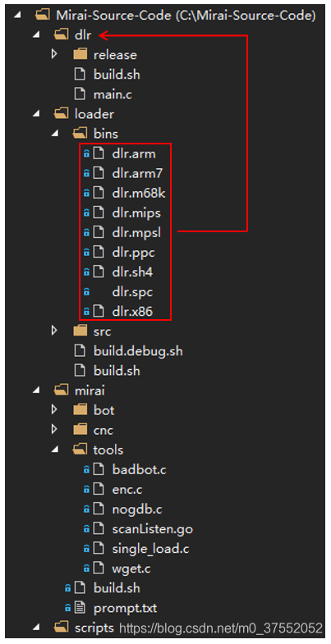
Task: Select dlr.spc file name
Action: click(x=133, y=292)
